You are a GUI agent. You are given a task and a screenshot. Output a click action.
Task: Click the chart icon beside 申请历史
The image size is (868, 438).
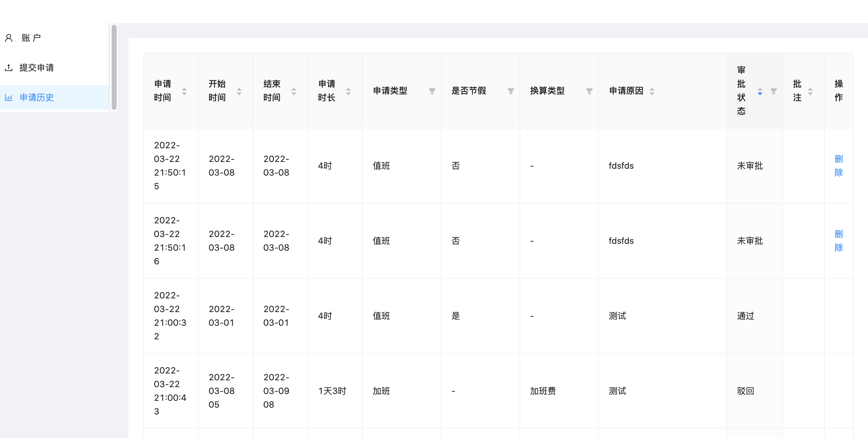pyautogui.click(x=9, y=98)
